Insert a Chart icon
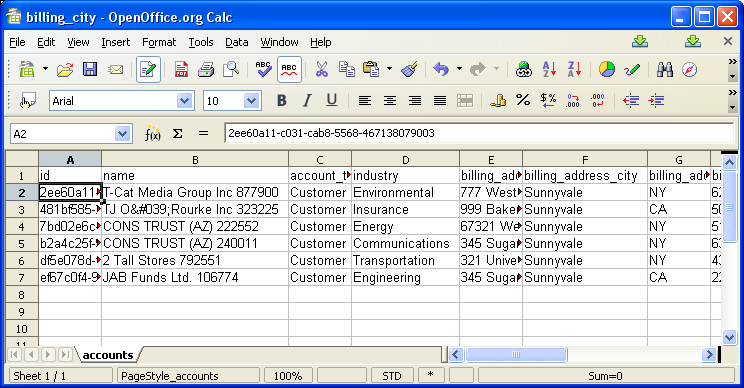 (x=606, y=70)
